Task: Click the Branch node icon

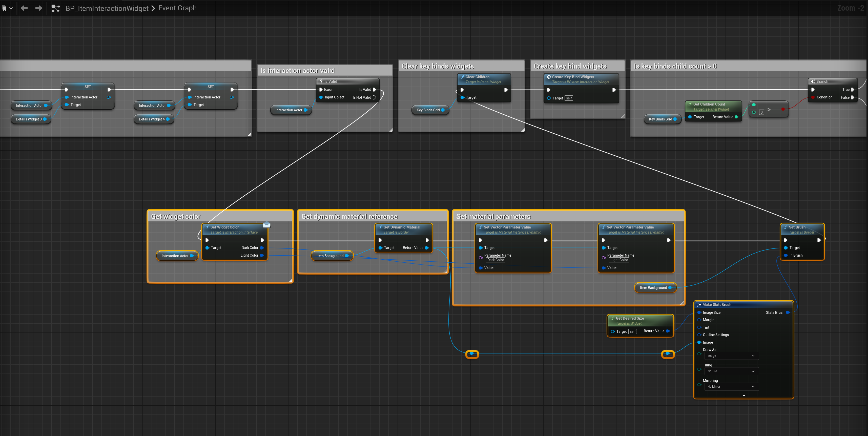Action: click(813, 81)
